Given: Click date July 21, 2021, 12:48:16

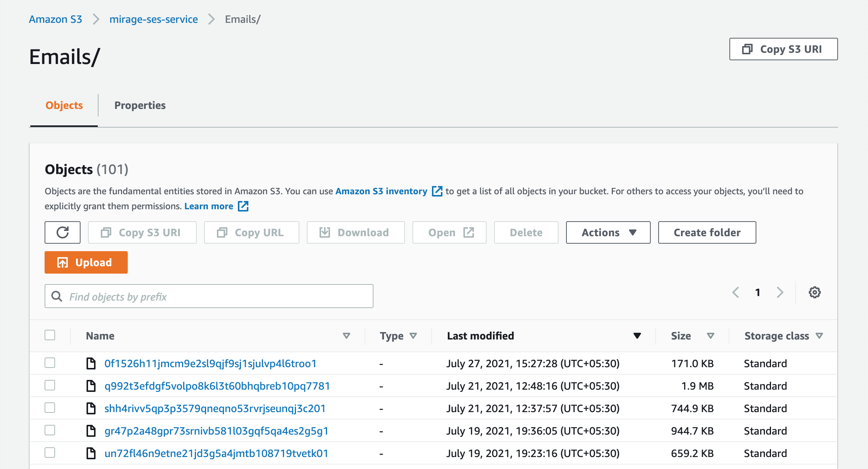Looking at the screenshot, I should click(x=533, y=386).
